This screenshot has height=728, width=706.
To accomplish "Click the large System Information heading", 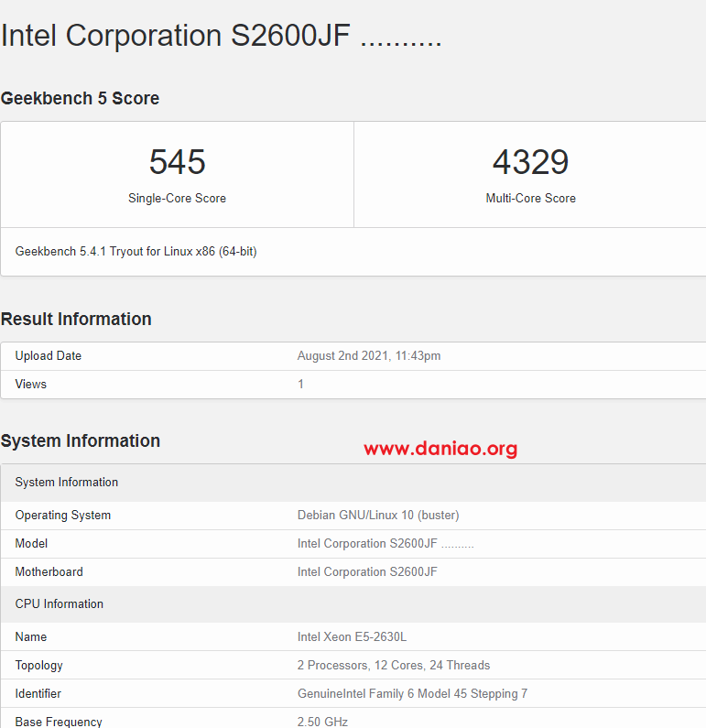I will (x=81, y=440).
